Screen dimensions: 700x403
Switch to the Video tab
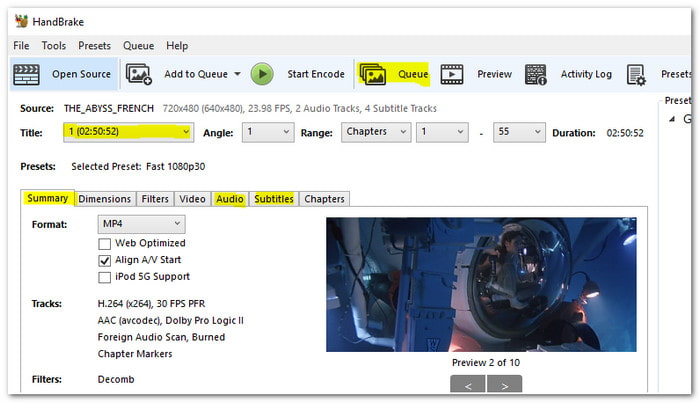coord(192,199)
